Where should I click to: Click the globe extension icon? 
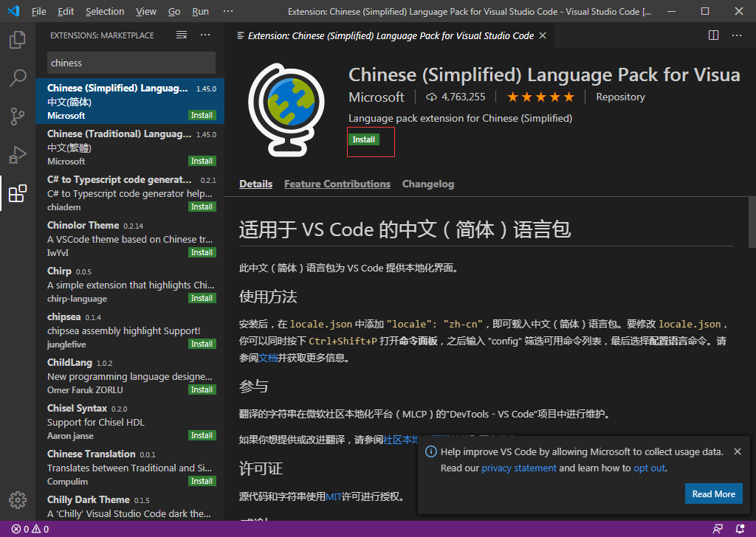[x=286, y=111]
